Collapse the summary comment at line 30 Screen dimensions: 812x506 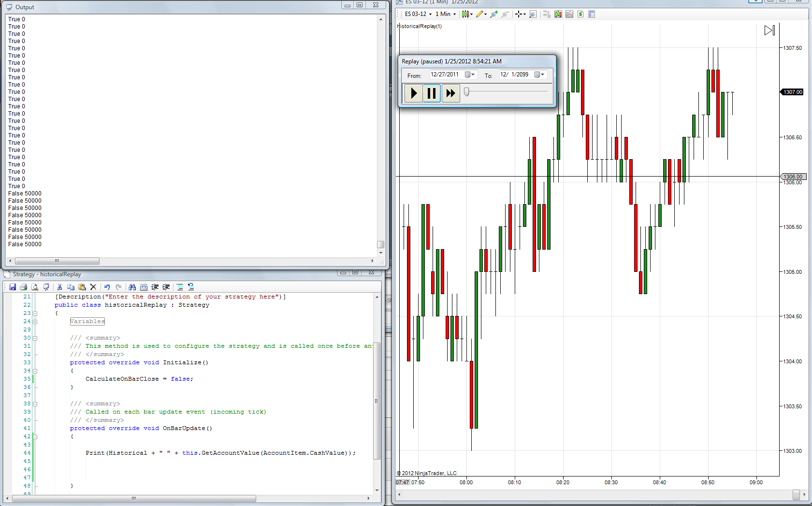click(35, 338)
